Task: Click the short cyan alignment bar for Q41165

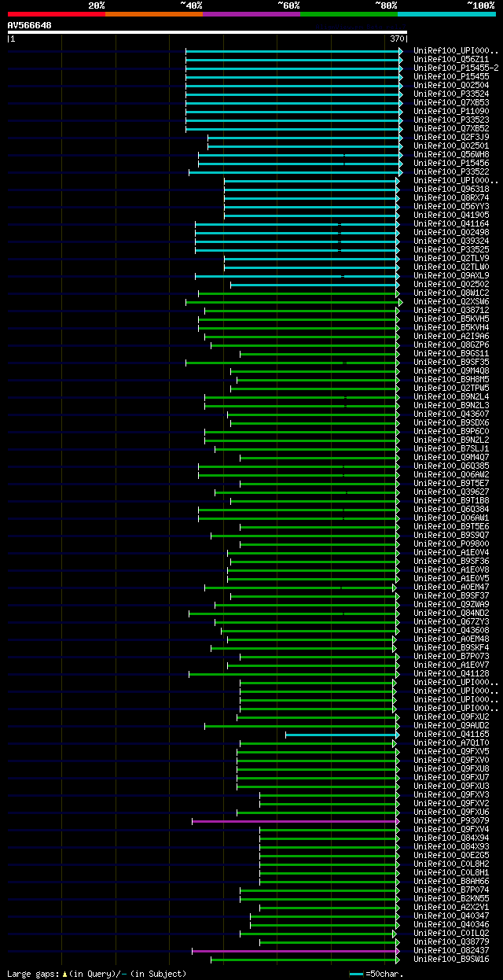Action: tap(342, 734)
